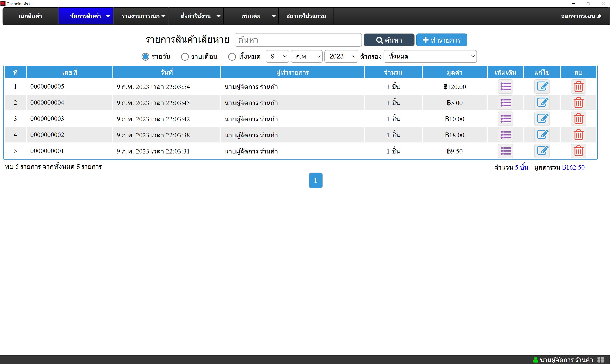Open the ตัวกรอง filter dropdown
611x364 pixels.
pos(430,56)
